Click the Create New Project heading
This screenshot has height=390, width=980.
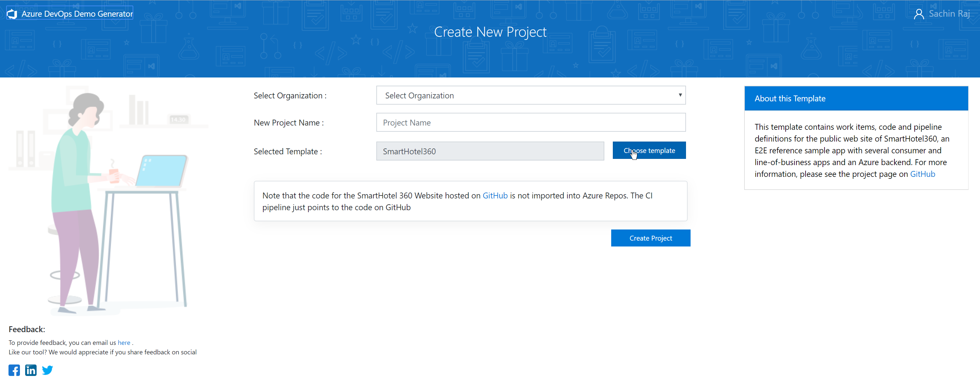[491, 31]
